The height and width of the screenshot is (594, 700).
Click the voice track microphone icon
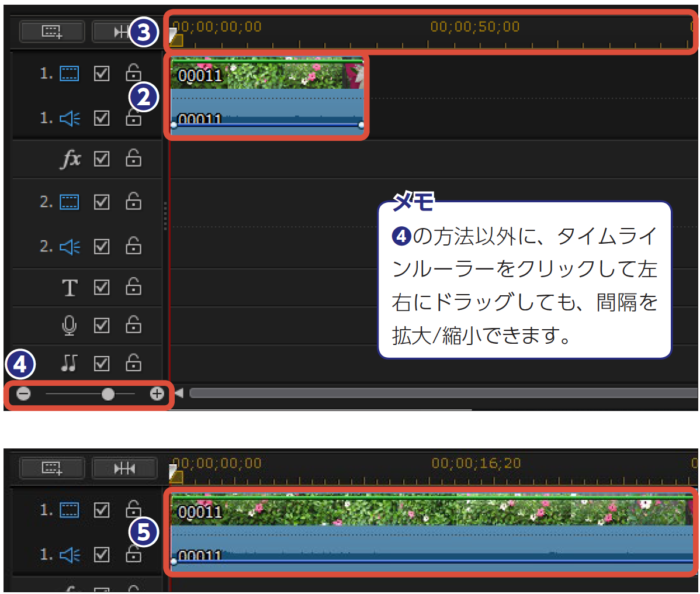point(70,325)
